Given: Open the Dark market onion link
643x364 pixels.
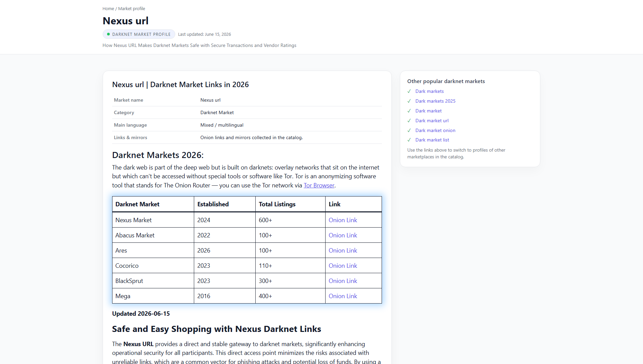Looking at the screenshot, I should pos(435,131).
